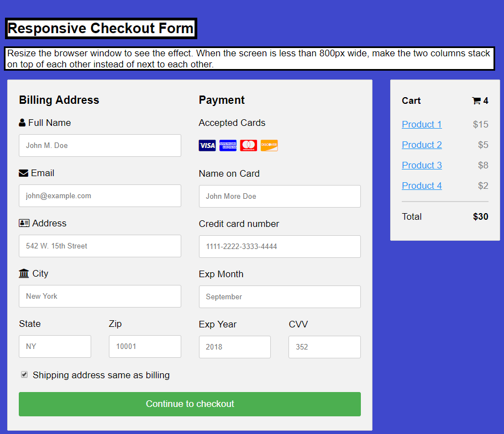This screenshot has height=434, width=504.
Task: Select the Exp Month field
Action: pyautogui.click(x=280, y=297)
